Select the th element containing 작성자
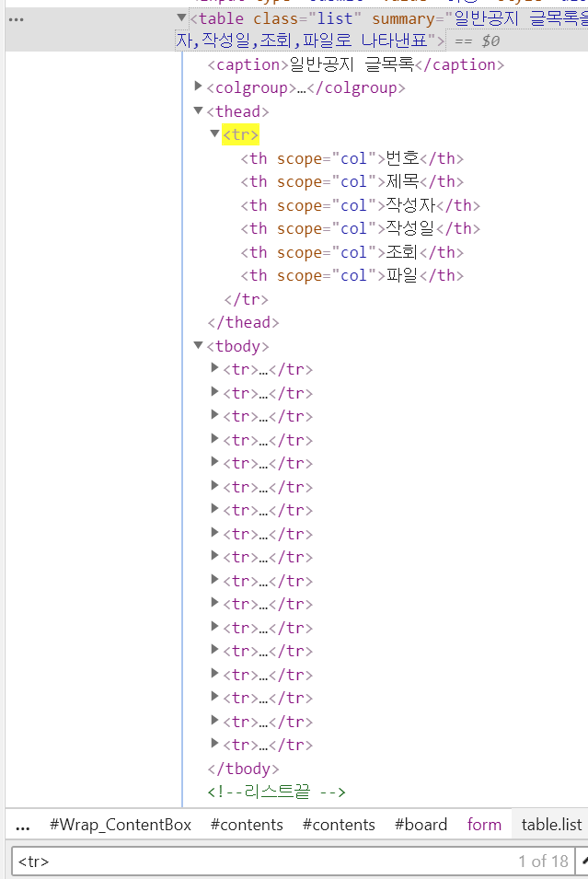This screenshot has width=588, height=879. 360,205
